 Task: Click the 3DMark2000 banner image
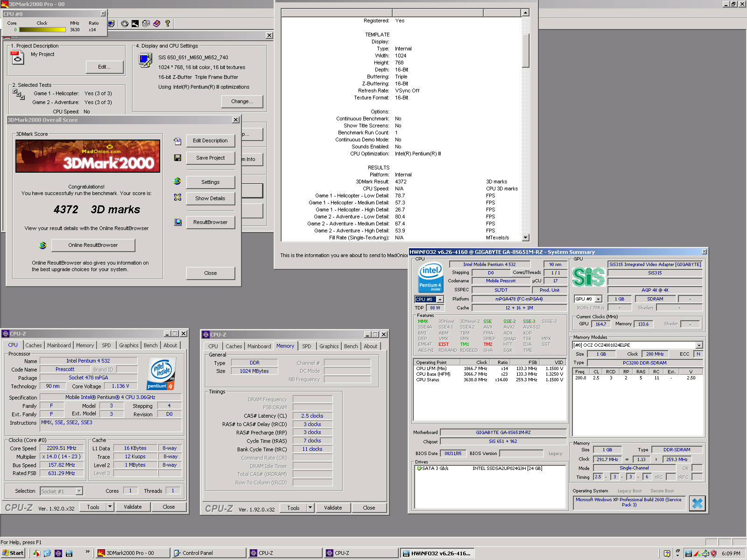point(88,156)
